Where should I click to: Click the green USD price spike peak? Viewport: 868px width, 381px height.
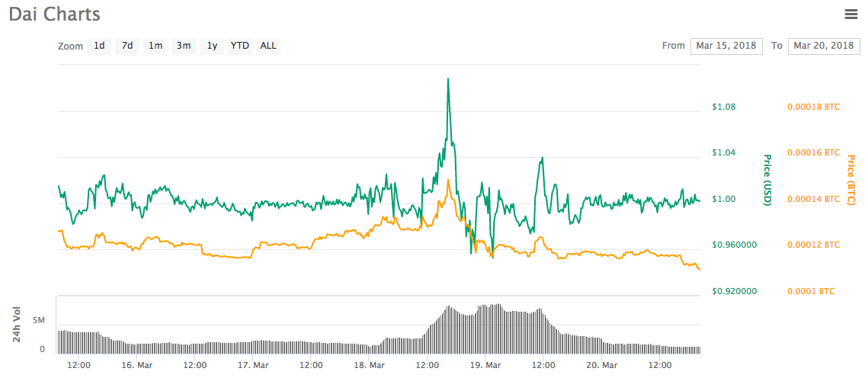coord(448,79)
